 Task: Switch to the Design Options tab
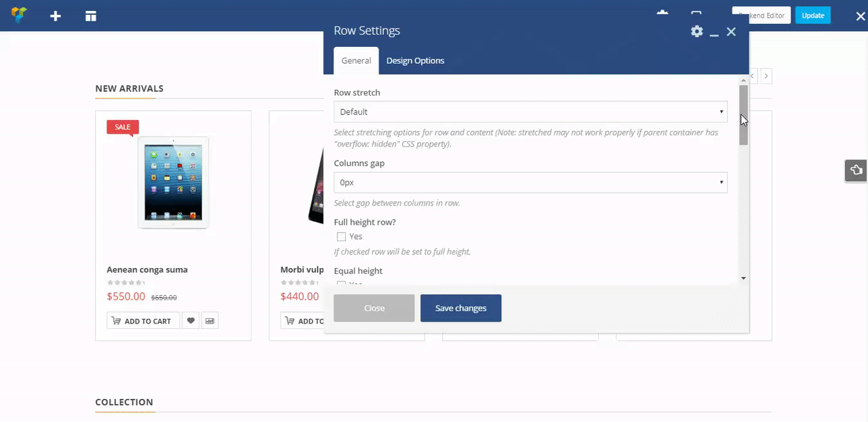415,60
